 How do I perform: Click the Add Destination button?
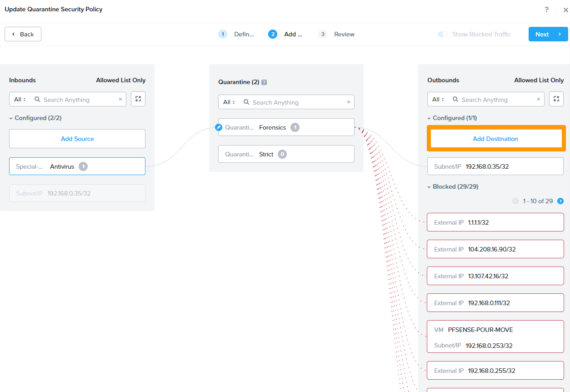[x=495, y=139]
